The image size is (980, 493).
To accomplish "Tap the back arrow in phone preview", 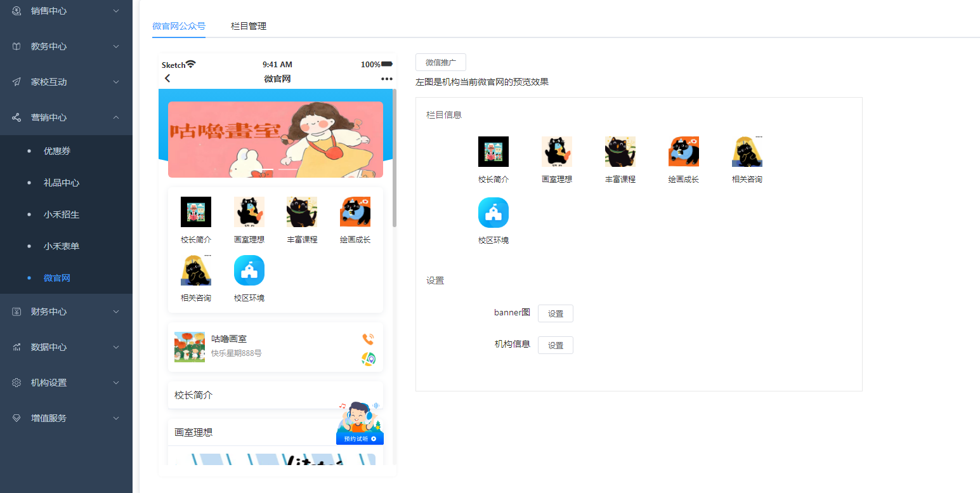I will pos(167,79).
